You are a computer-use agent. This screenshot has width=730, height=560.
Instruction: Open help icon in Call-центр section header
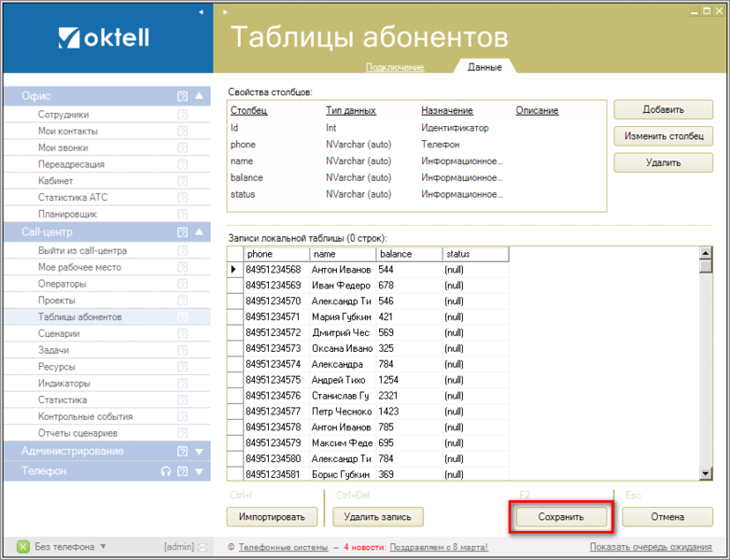[x=182, y=232]
